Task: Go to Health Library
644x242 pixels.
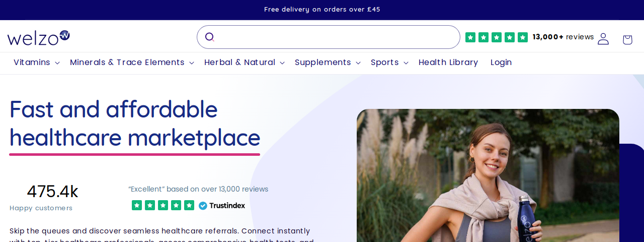Action: click(448, 63)
